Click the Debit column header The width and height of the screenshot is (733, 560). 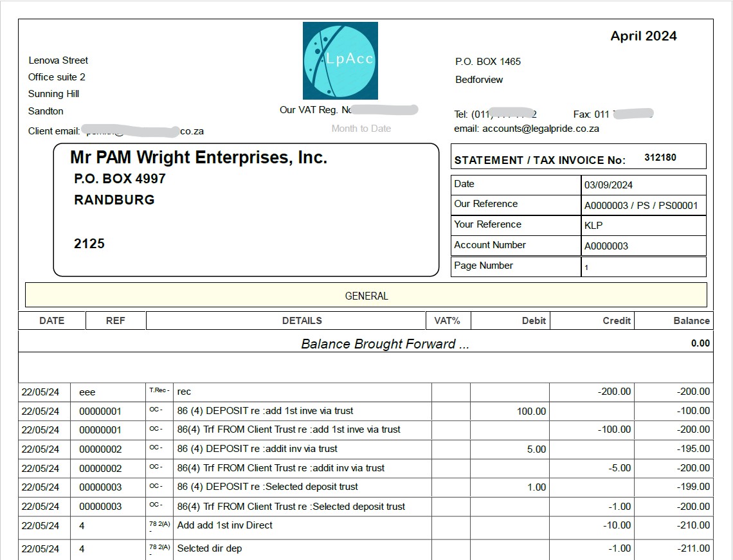(x=534, y=321)
